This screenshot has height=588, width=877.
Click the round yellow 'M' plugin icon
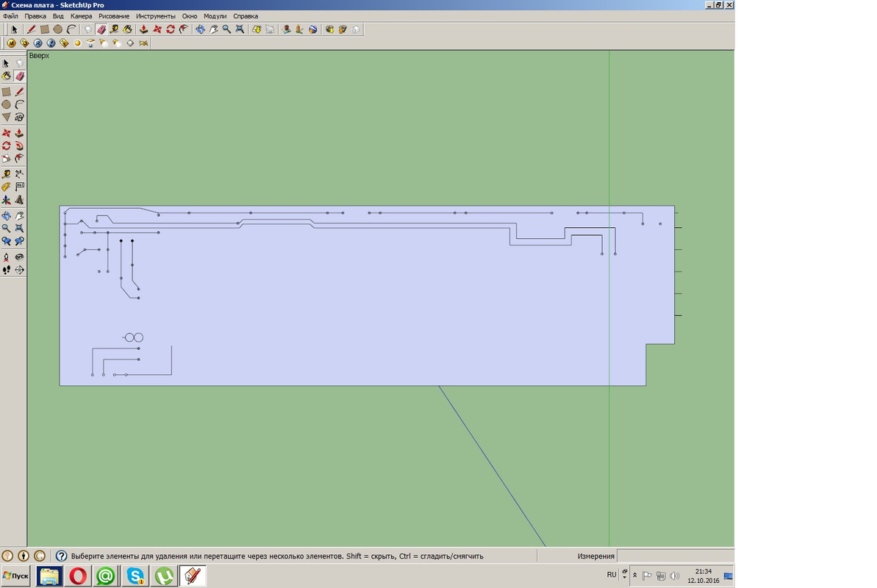(x=11, y=43)
